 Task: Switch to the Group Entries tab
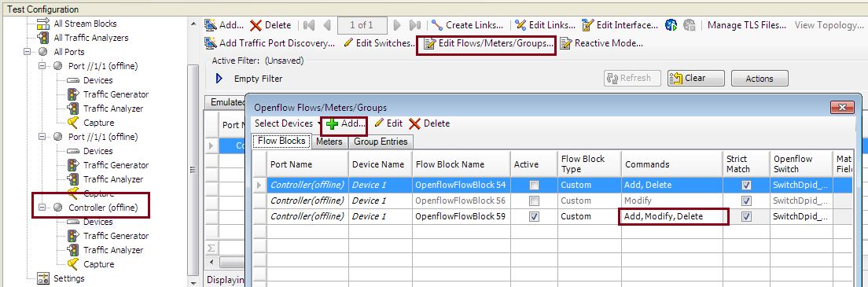(x=381, y=142)
